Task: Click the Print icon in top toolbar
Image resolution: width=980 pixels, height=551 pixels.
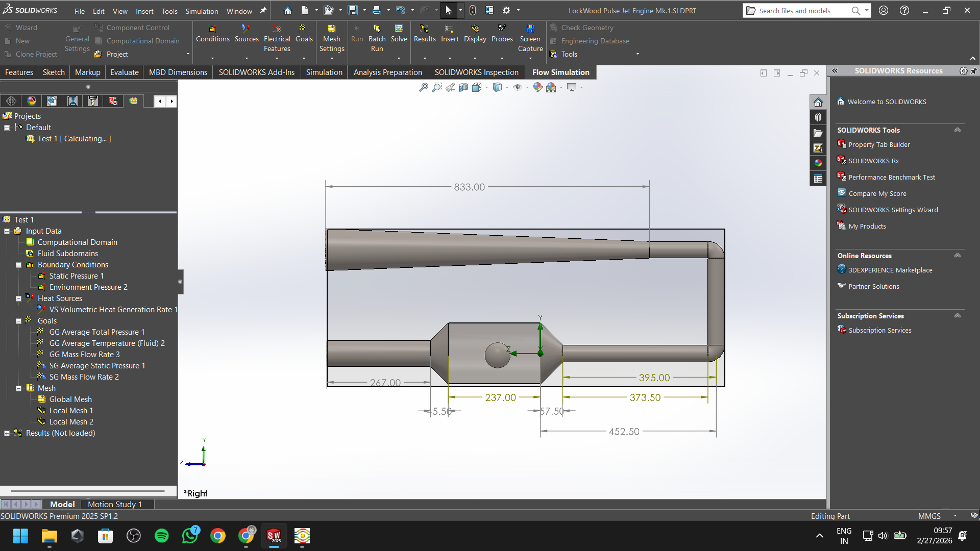Action: pos(377,10)
